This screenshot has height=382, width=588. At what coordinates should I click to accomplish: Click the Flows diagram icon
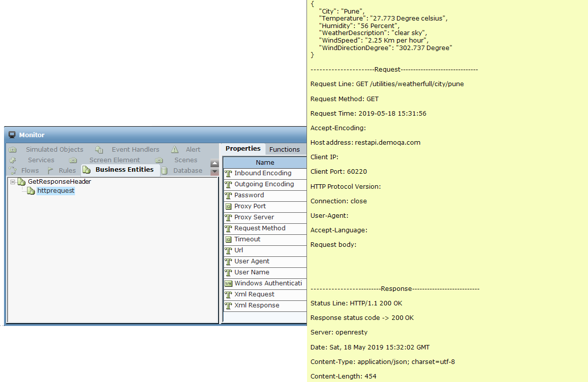pos(13,171)
